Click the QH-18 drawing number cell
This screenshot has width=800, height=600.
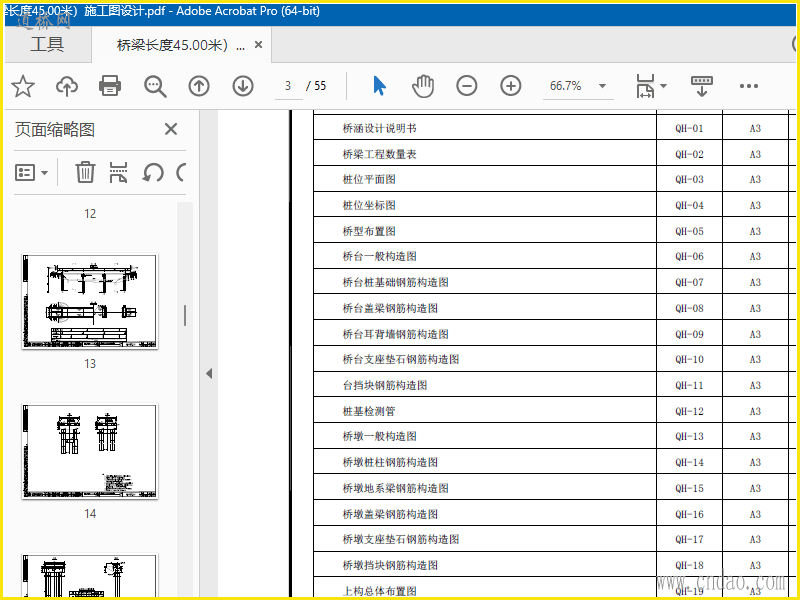(x=689, y=565)
